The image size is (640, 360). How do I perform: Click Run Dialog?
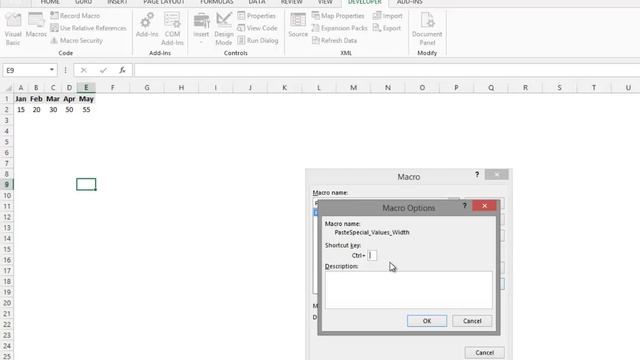[x=258, y=40]
